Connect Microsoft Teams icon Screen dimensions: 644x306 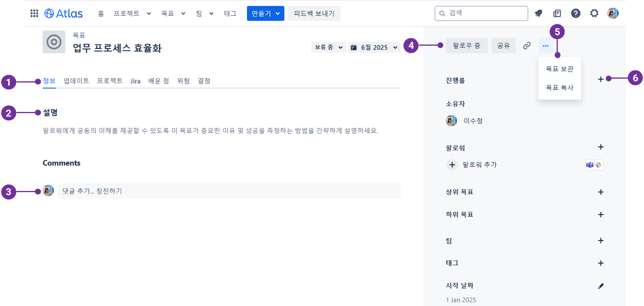(589, 165)
